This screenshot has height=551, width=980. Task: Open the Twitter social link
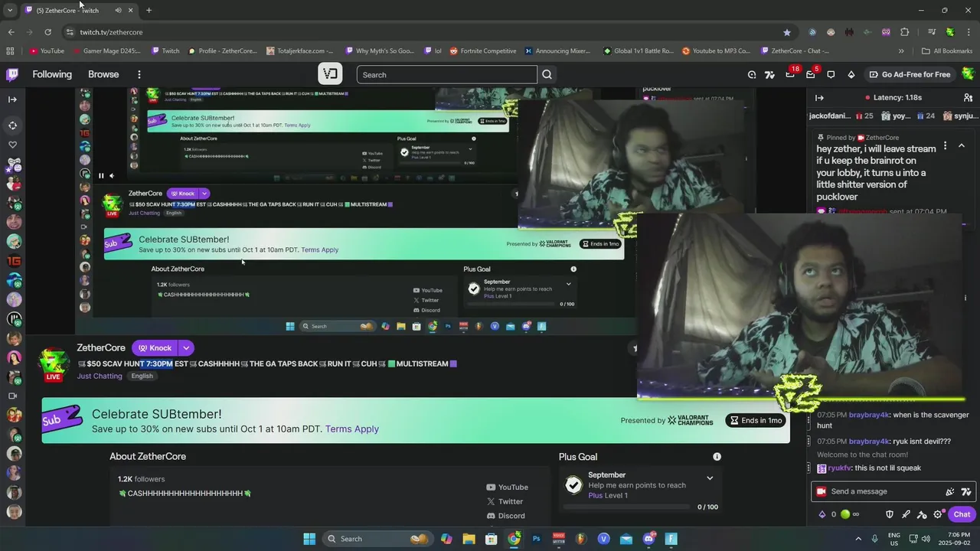point(505,501)
